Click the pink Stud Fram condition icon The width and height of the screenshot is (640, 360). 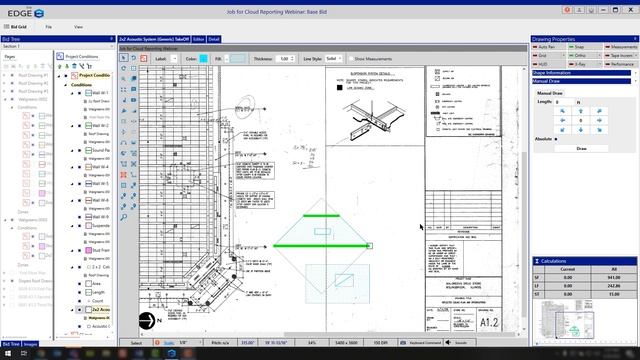pyautogui.click(x=88, y=250)
